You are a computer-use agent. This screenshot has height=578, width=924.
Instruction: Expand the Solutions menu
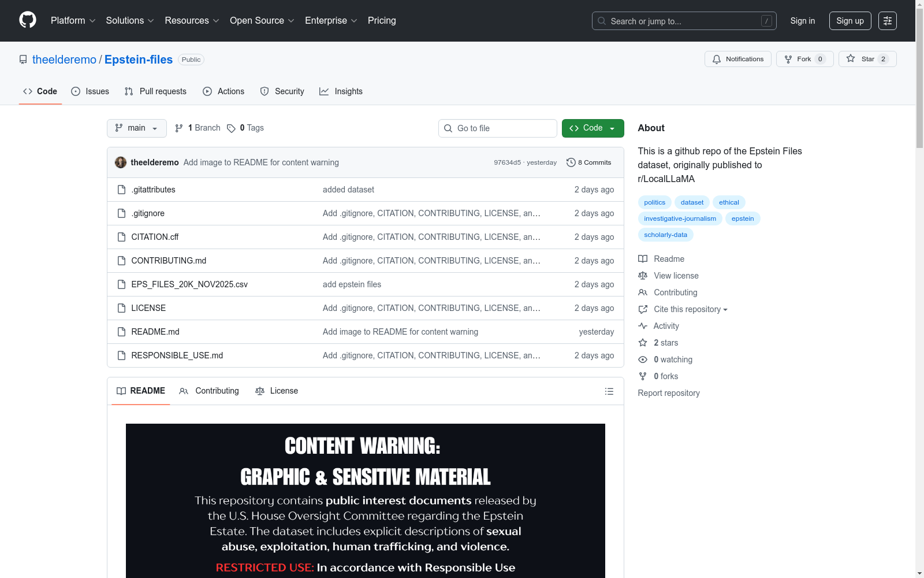coord(130,20)
